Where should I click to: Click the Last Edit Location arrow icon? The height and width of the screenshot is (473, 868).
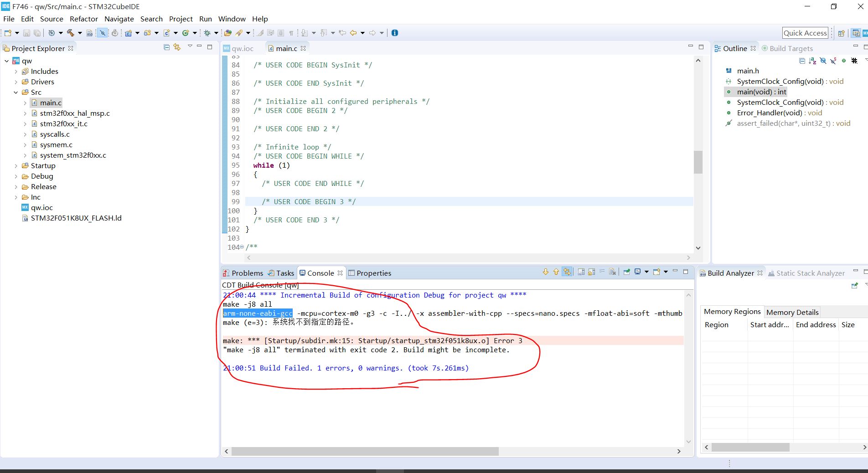[342, 33]
